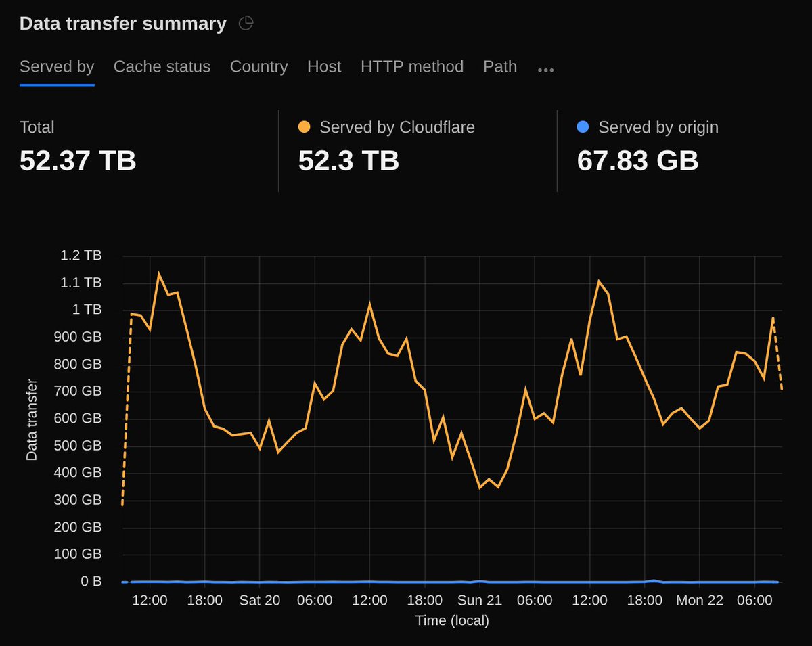This screenshot has width=812, height=646.
Task: Switch to the Cache status tab
Action: pyautogui.click(x=162, y=66)
